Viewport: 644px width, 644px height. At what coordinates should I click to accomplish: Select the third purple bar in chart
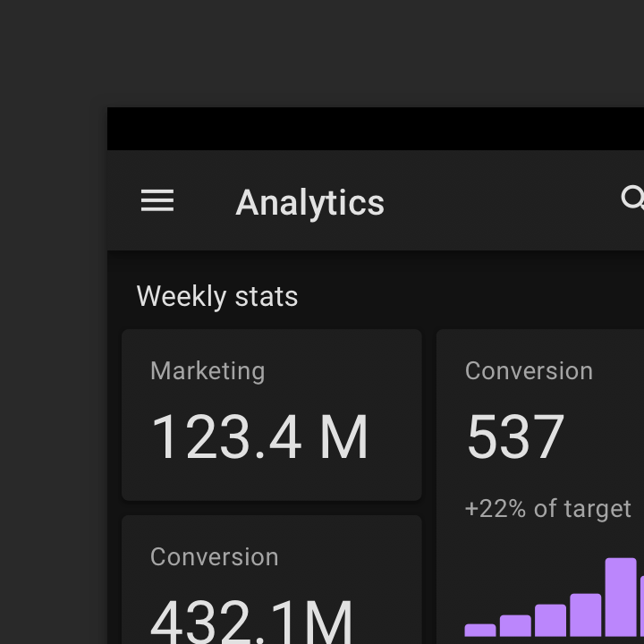(x=550, y=620)
